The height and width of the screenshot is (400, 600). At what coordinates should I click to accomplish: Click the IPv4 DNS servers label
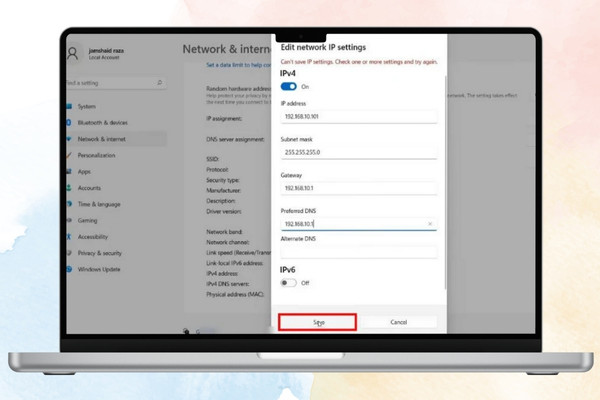[228, 284]
